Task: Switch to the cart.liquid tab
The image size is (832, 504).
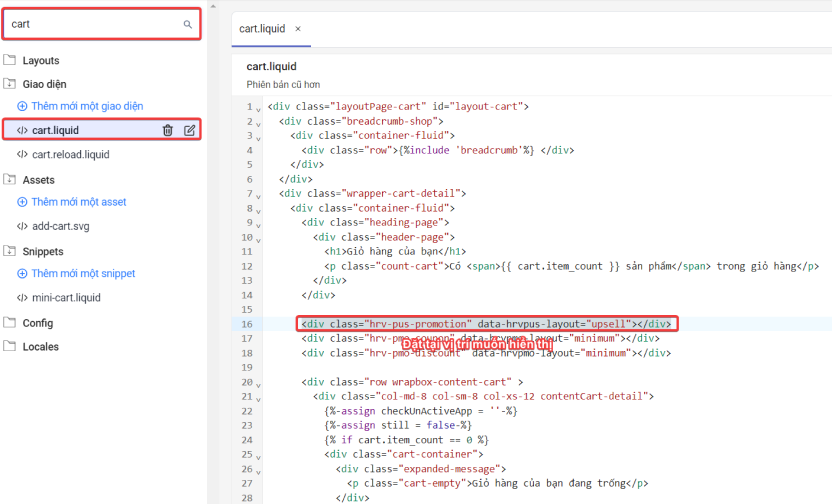Action: [263, 29]
